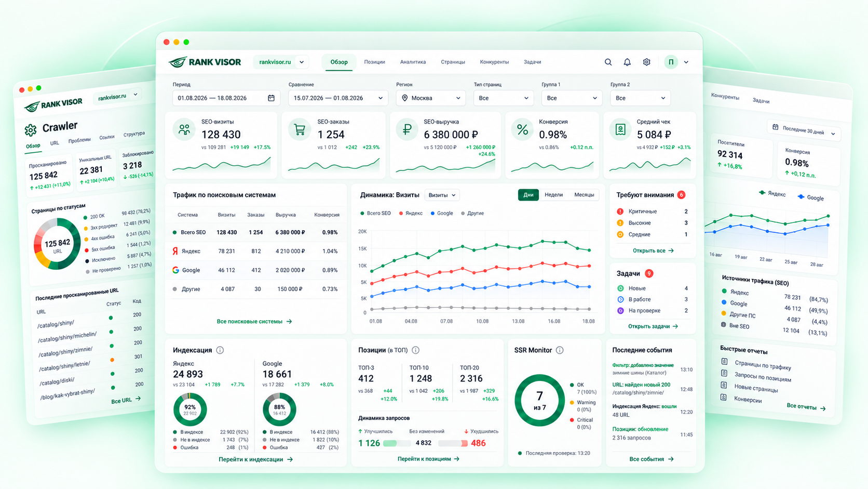Click the Crawler gear icon in left window

[31, 129]
